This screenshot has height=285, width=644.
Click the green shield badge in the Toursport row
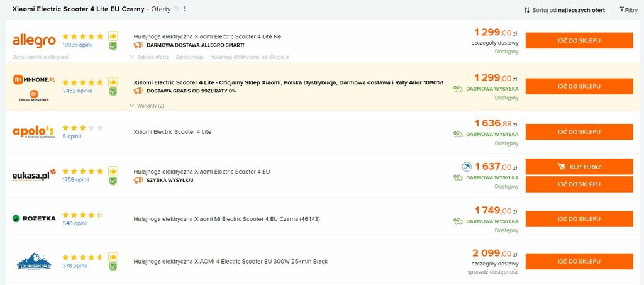(x=113, y=267)
